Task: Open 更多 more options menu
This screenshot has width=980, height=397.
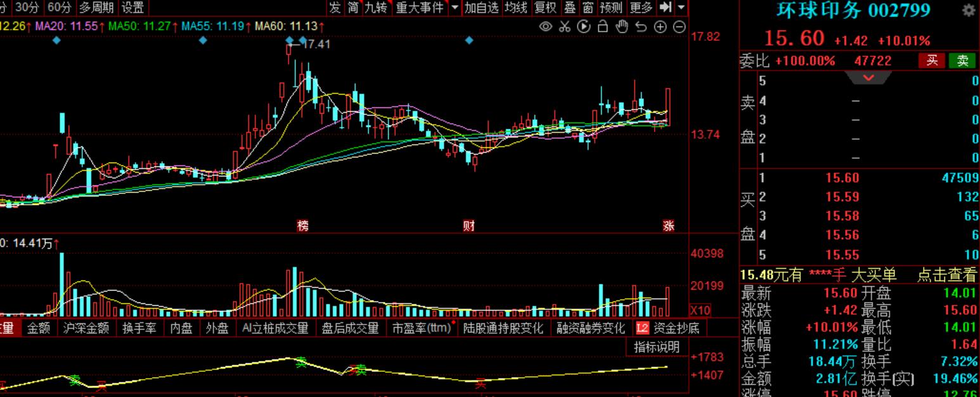Action: [x=641, y=8]
